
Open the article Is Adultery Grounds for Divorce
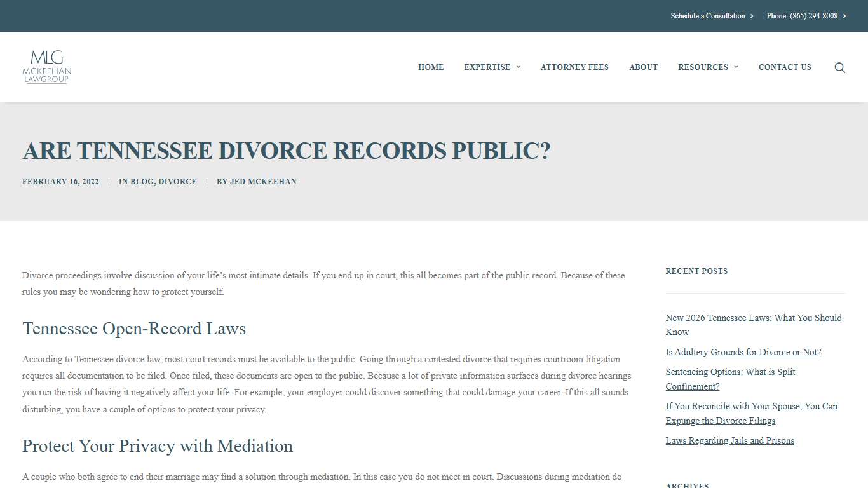point(743,352)
